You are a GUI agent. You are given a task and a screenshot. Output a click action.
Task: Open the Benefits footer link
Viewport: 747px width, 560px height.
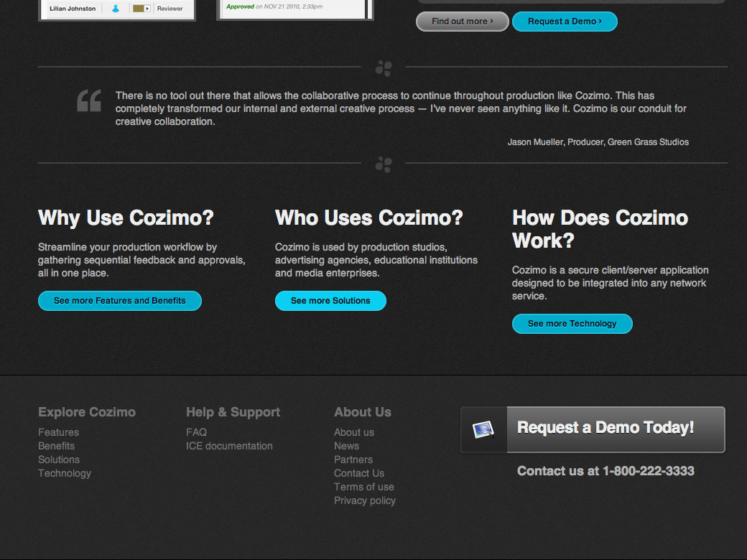point(56,446)
